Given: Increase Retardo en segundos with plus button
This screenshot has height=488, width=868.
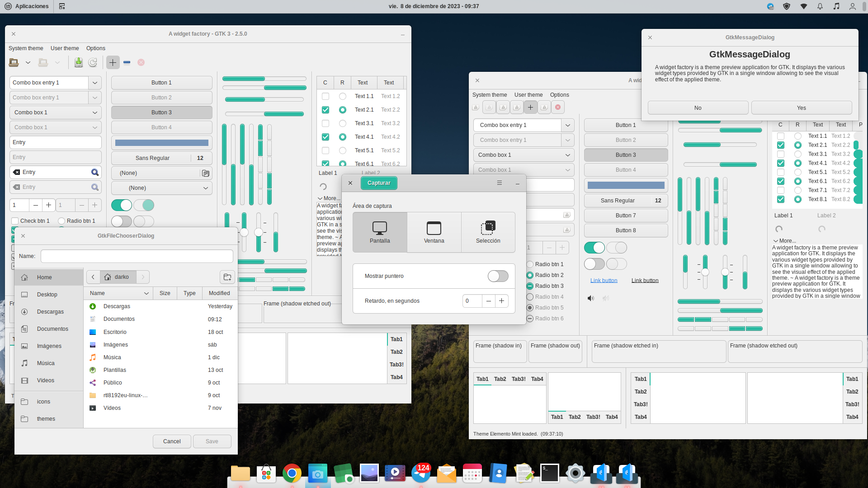Looking at the screenshot, I should (501, 301).
